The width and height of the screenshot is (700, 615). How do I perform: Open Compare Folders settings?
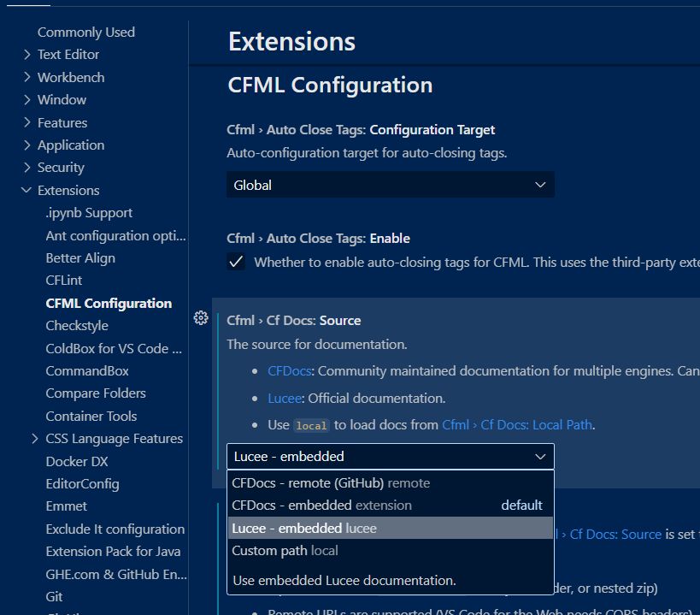pyautogui.click(x=96, y=393)
